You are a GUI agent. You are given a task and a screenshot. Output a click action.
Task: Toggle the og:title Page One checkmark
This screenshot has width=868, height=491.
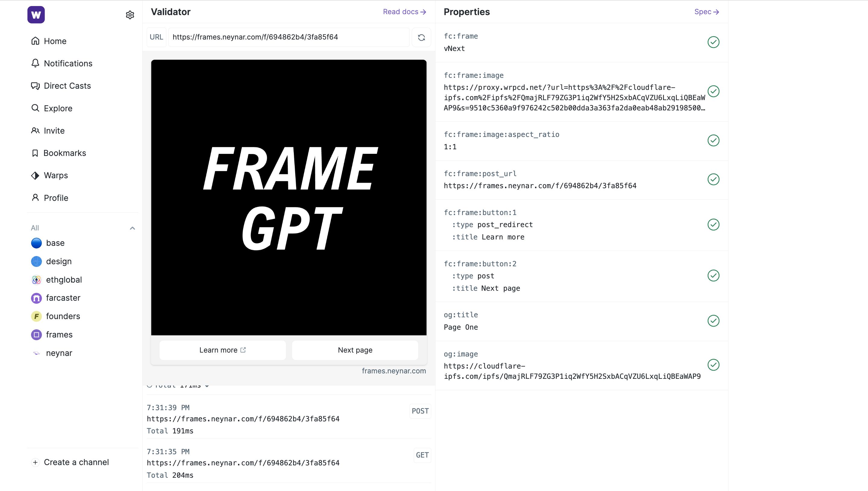[713, 321]
